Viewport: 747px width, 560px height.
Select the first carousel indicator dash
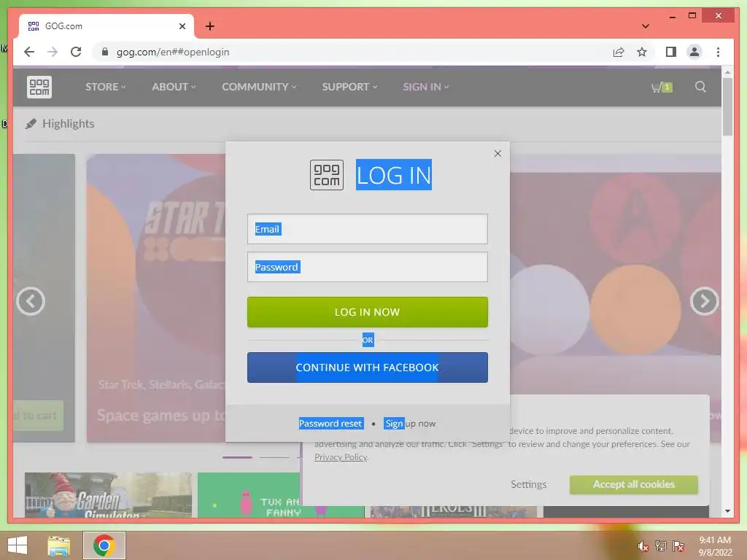[x=237, y=457]
